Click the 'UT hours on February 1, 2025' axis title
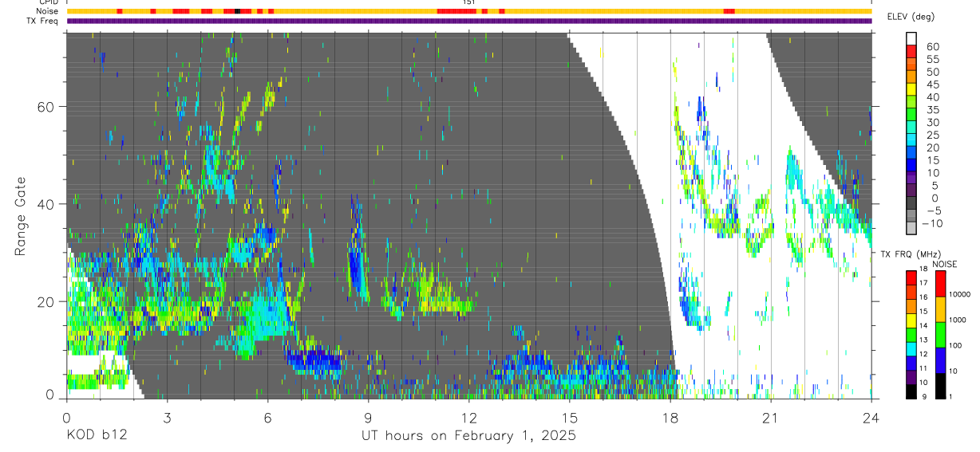Viewport: 980px width, 452px height. pos(467,436)
